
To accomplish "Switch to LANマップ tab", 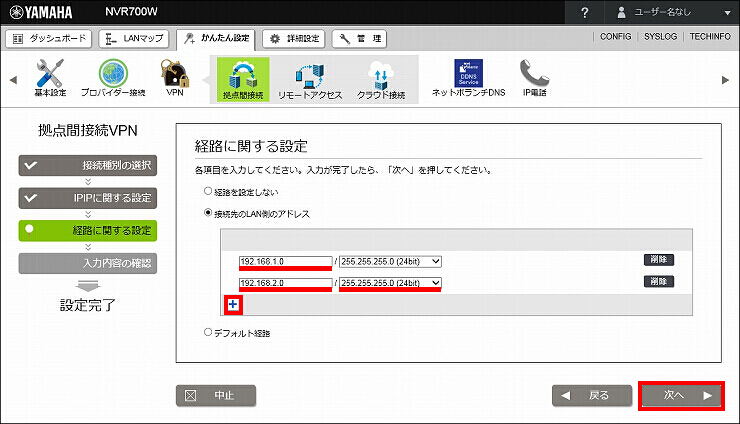I will (x=134, y=39).
